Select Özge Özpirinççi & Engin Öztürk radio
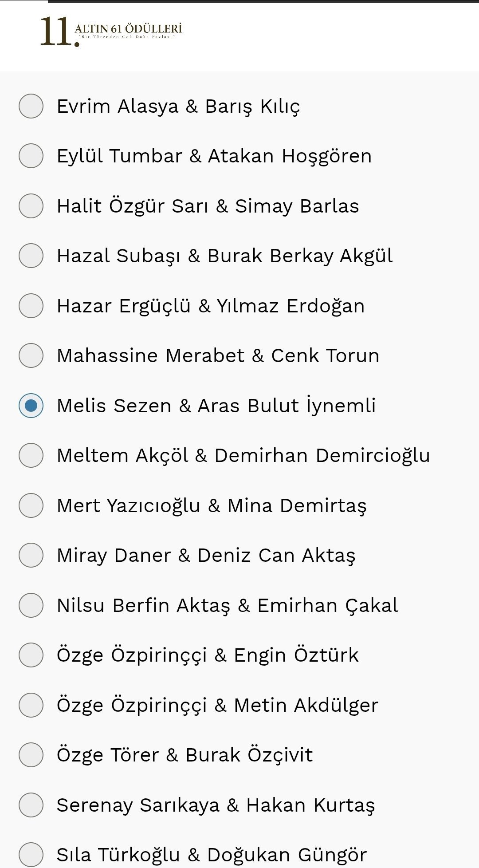The height and width of the screenshot is (868, 479). point(31,655)
